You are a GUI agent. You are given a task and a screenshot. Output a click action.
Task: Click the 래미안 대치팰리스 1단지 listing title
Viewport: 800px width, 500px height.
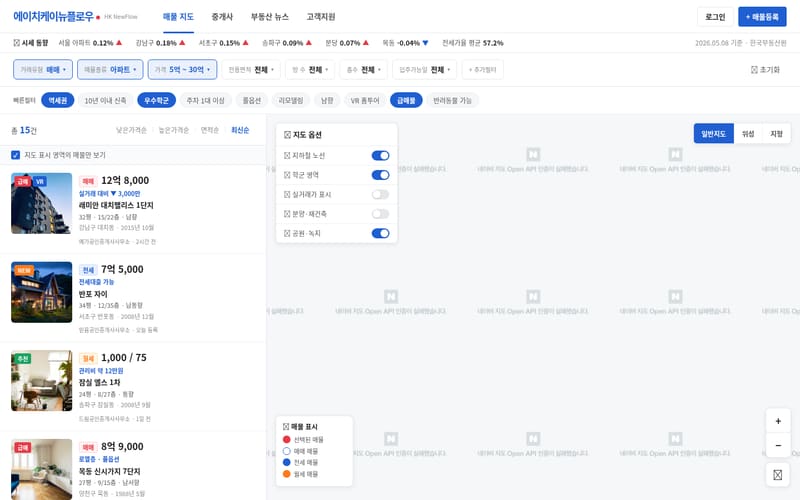tap(116, 205)
